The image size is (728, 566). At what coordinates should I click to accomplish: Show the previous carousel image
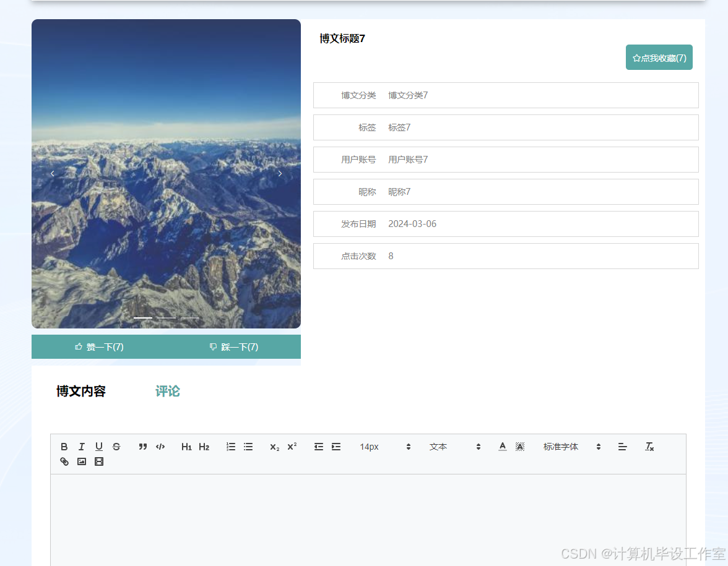pyautogui.click(x=53, y=173)
